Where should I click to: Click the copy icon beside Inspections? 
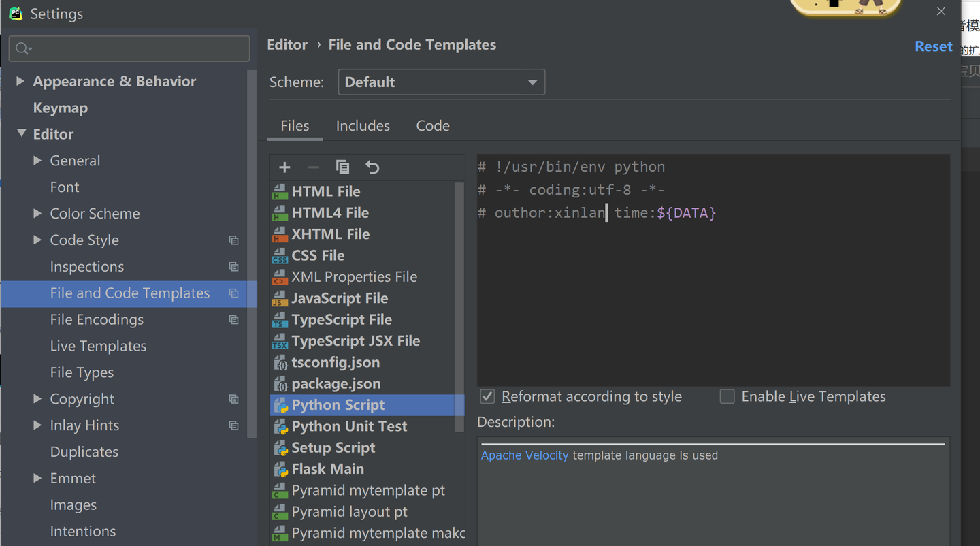[x=233, y=267]
